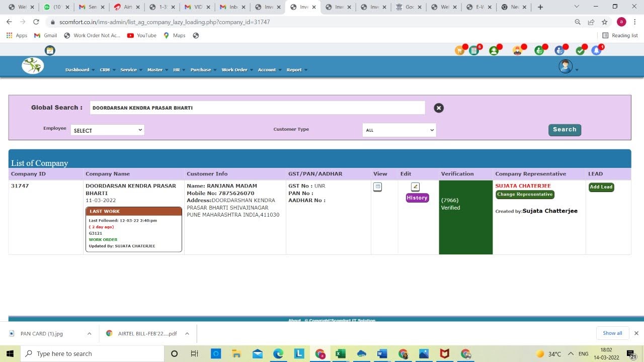Expand the Employee SELECT dropdown
644x362 pixels.
click(x=107, y=130)
